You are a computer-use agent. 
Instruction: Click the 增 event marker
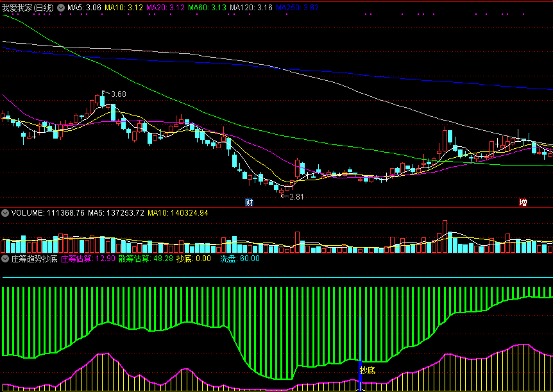point(523,203)
